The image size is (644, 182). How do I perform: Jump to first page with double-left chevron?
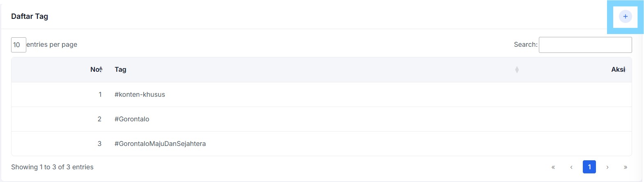[x=553, y=167]
